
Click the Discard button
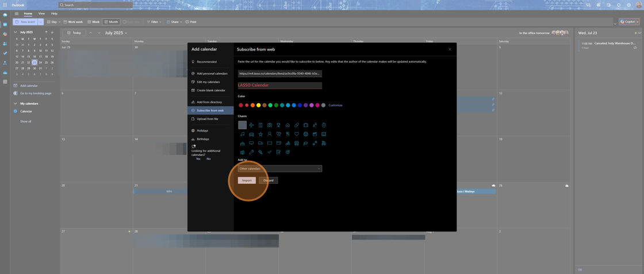pos(268,180)
